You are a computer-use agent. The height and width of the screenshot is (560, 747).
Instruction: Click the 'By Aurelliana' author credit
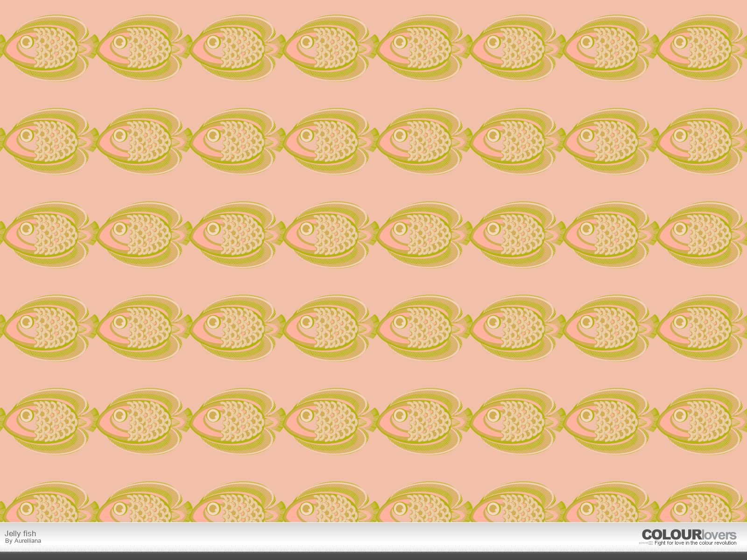(x=23, y=541)
